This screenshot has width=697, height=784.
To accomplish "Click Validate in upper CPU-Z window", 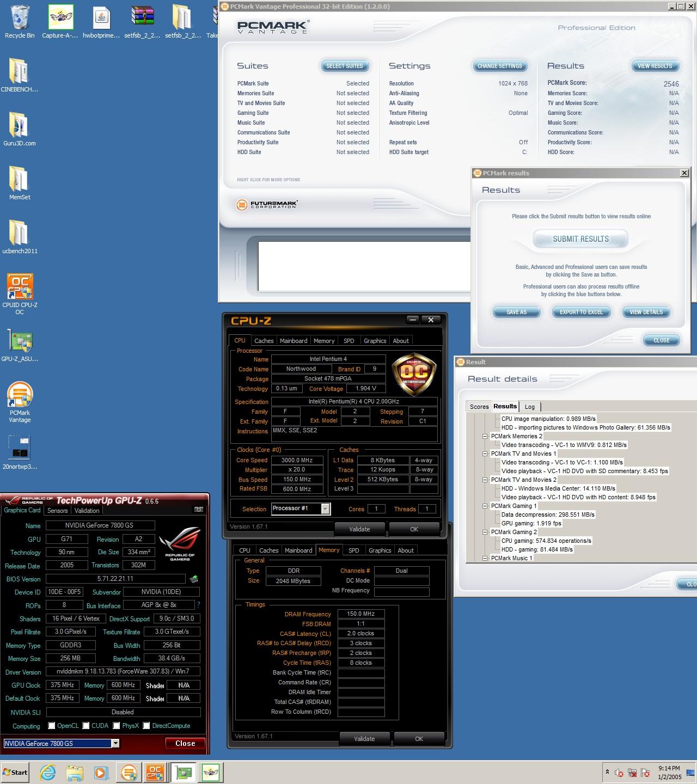I will pyautogui.click(x=359, y=529).
